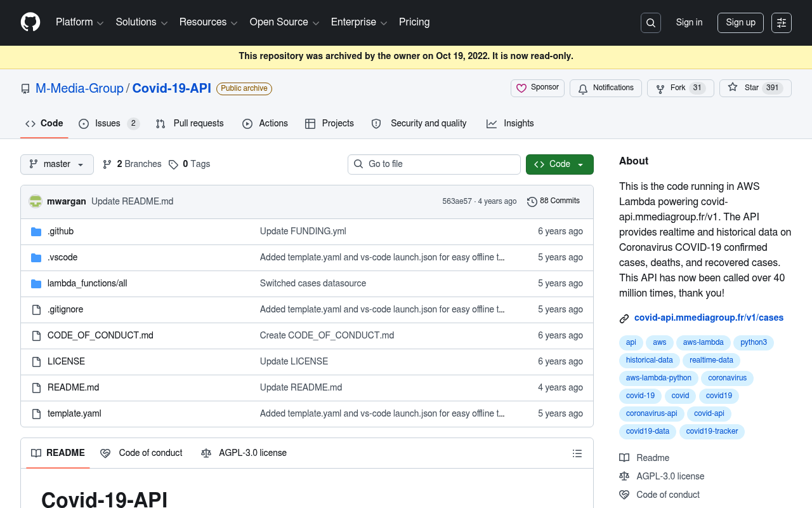
Task: View the 2 Branches list
Action: 132,164
